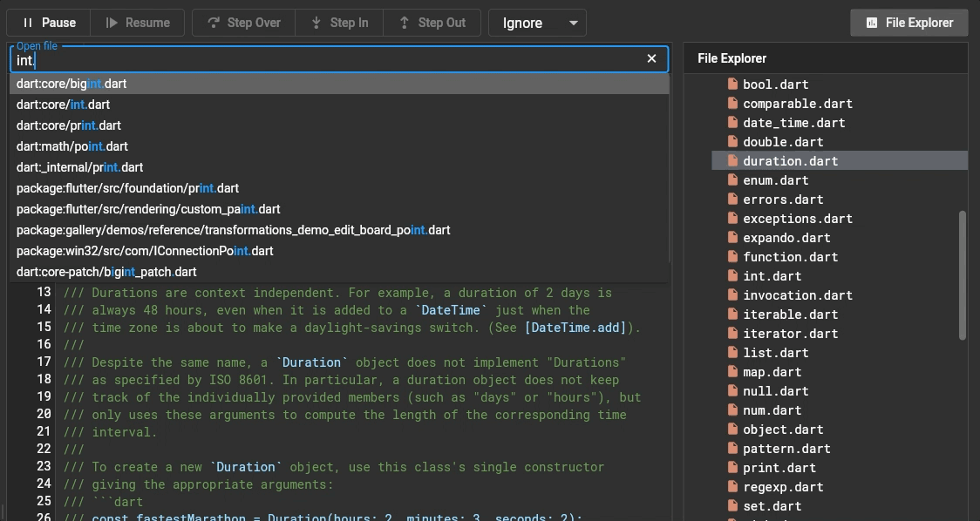Click the File Explorer scrollbar thumb
Screen dimensions: 980x521
pyautogui.click(x=963, y=275)
